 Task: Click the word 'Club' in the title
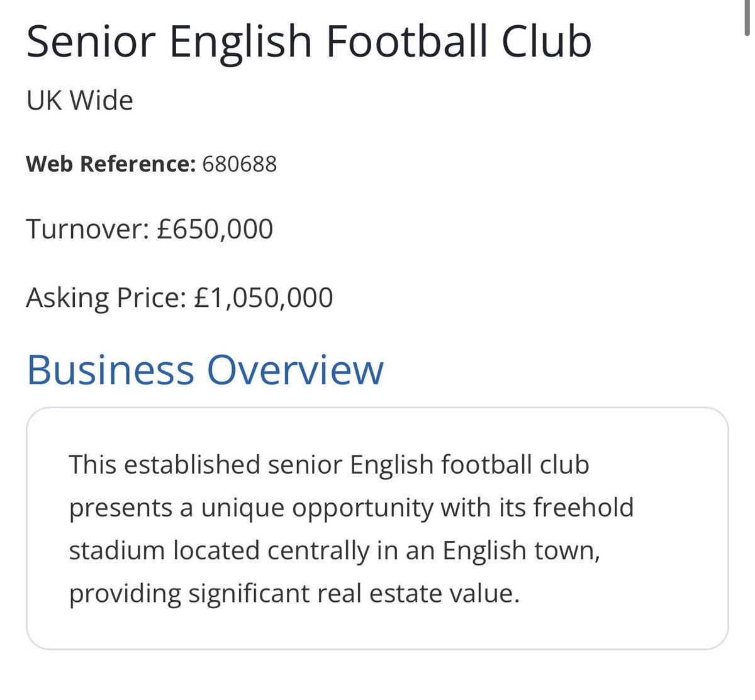coord(547,43)
